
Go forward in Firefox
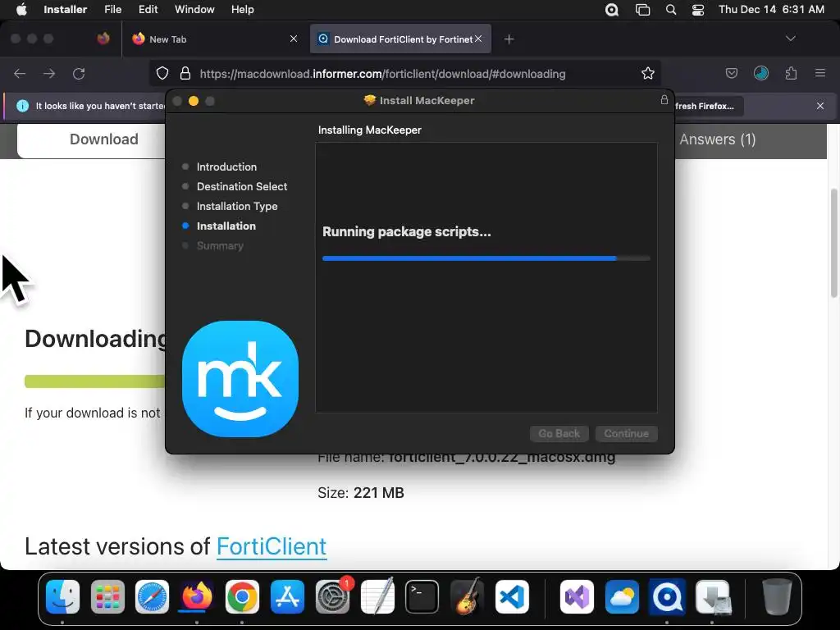click(x=49, y=73)
